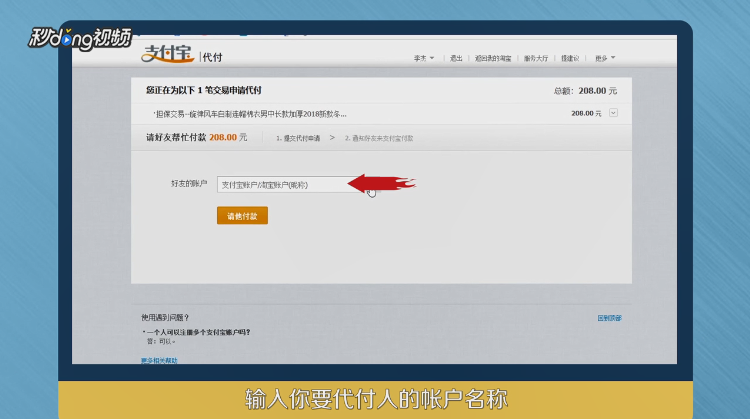Click the multiple Alipay accounts question

(x=198, y=332)
